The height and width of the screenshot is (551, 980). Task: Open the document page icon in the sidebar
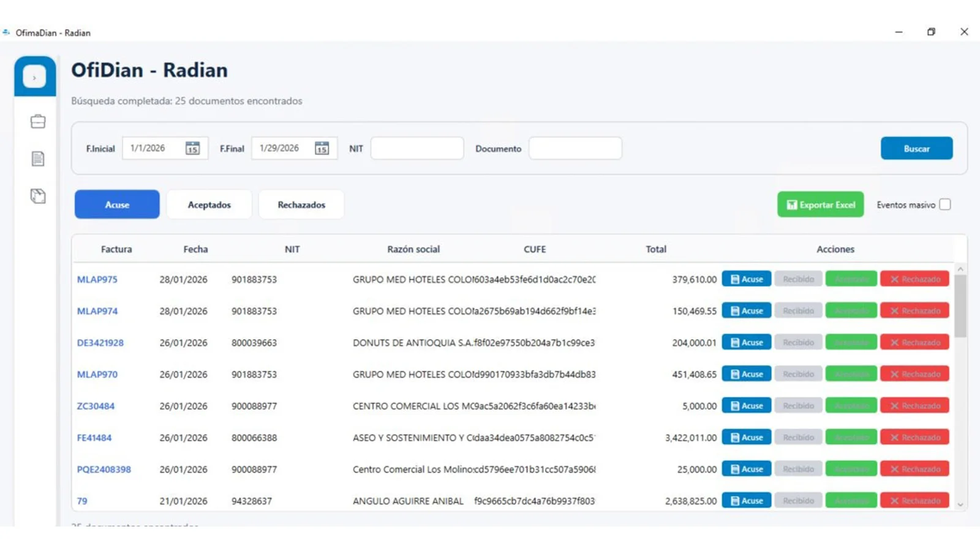38,159
